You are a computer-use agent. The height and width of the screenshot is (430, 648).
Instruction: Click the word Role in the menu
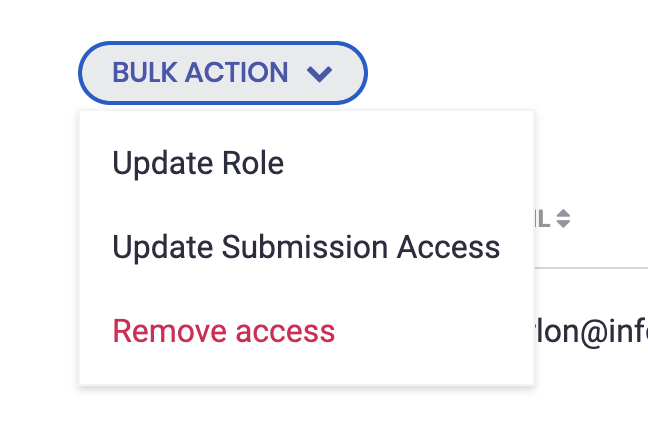pyautogui.click(x=253, y=163)
